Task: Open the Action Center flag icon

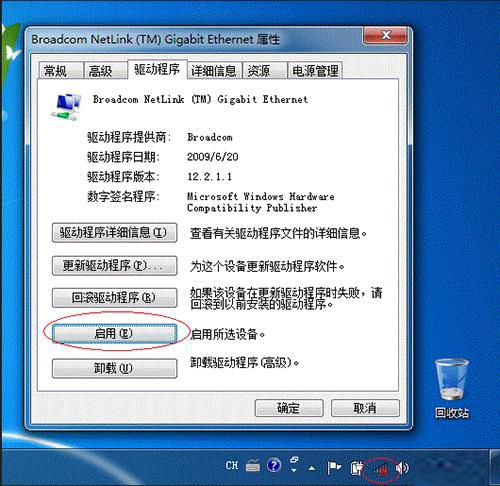Action: tap(334, 467)
